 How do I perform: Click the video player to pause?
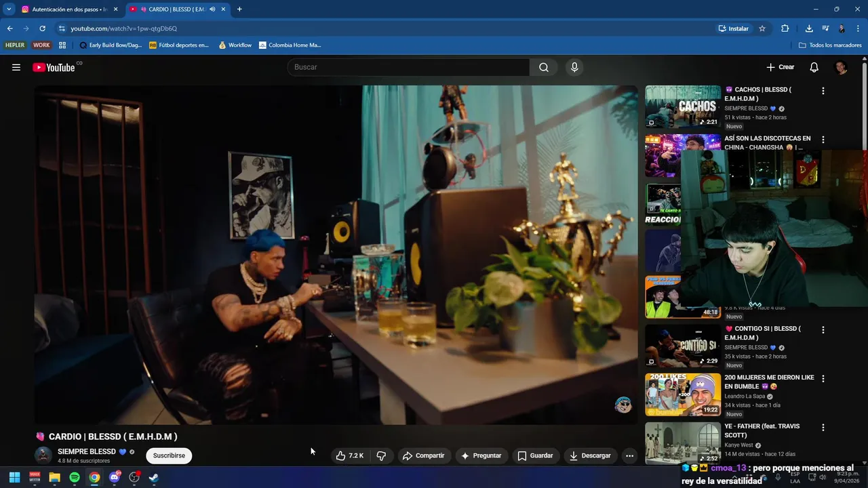point(336,255)
